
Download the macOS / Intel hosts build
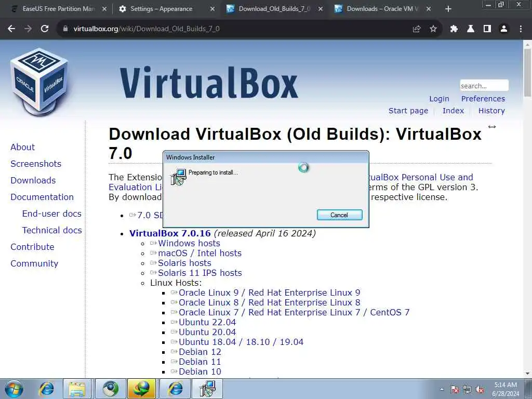click(x=199, y=253)
